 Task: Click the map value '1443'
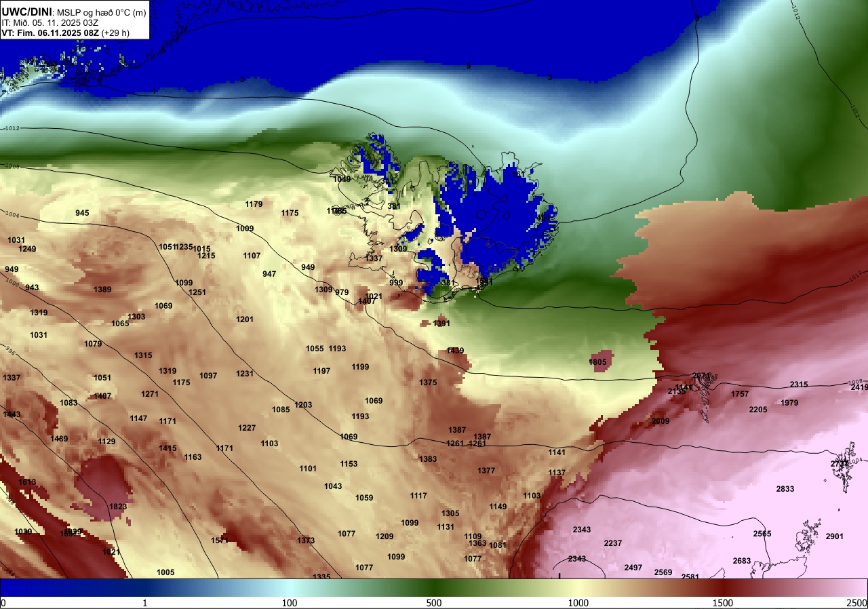click(12, 414)
